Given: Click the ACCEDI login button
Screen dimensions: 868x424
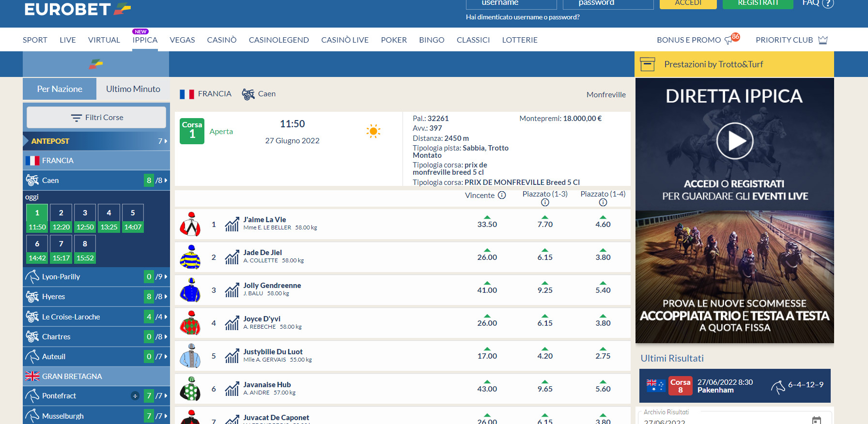Looking at the screenshot, I should [x=688, y=3].
